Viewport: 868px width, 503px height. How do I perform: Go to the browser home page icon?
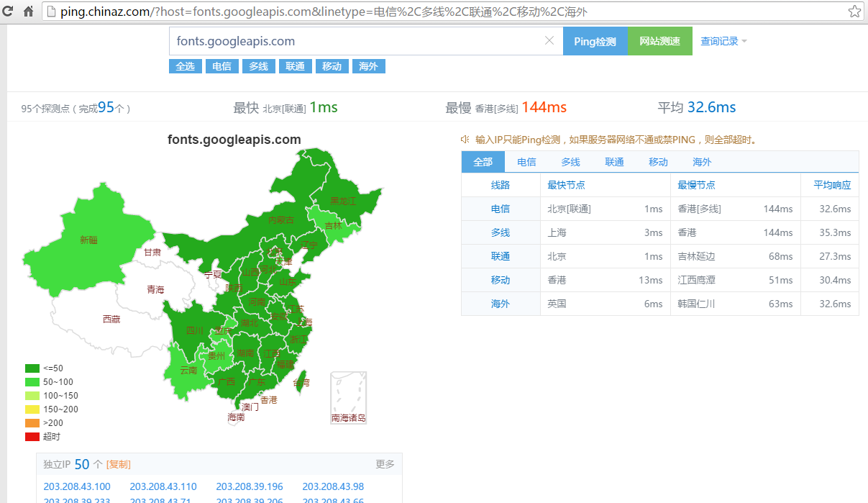(29, 12)
